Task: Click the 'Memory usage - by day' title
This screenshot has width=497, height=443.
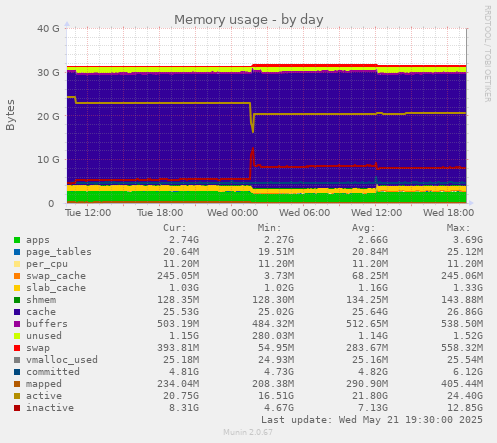Action: [249, 20]
